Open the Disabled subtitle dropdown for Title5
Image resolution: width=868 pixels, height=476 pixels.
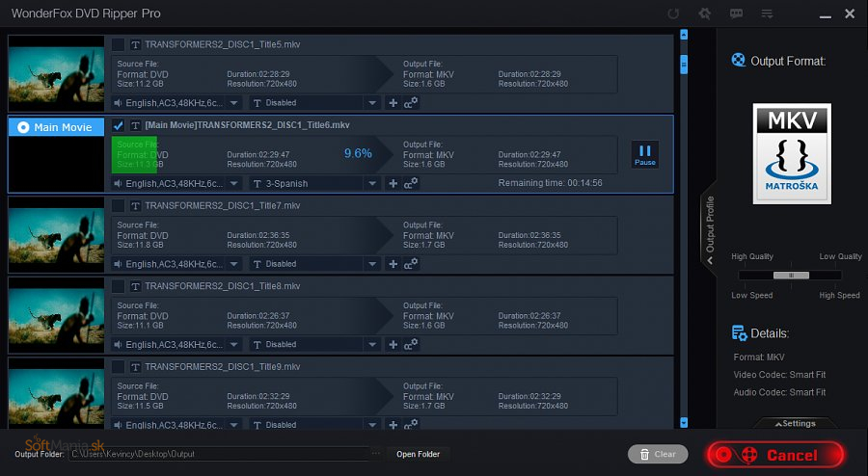click(371, 102)
